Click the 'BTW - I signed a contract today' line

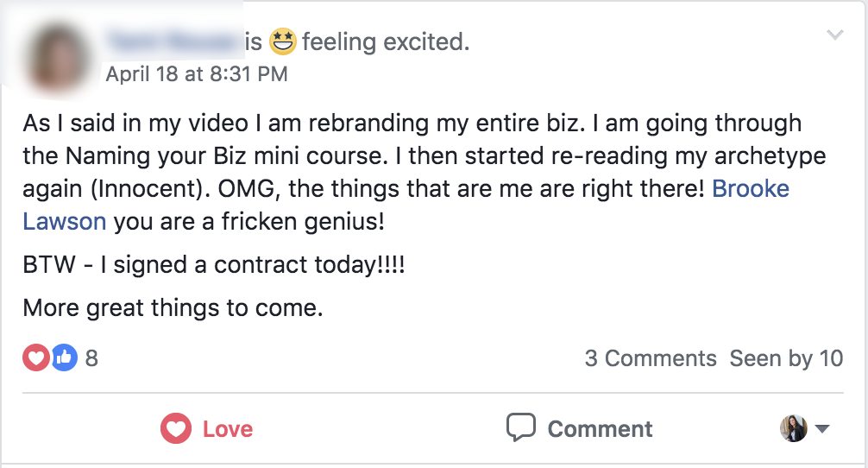point(214,265)
